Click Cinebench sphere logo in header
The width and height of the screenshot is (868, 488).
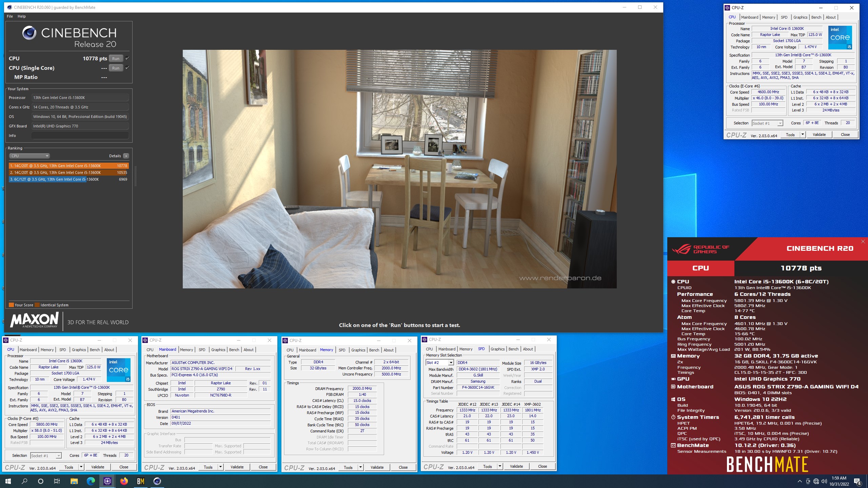click(29, 33)
